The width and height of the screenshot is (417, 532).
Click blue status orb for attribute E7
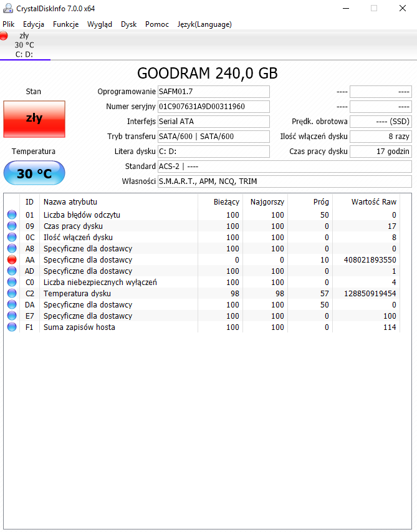click(12, 315)
